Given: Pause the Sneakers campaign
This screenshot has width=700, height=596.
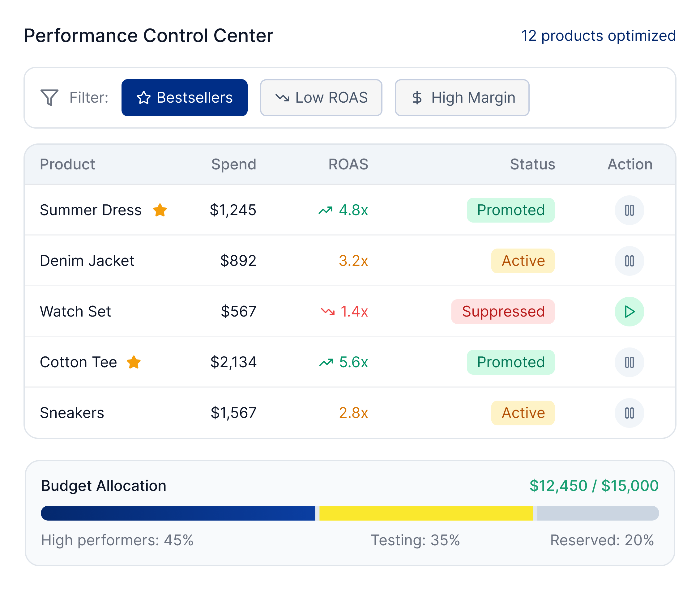Looking at the screenshot, I should pyautogui.click(x=629, y=413).
